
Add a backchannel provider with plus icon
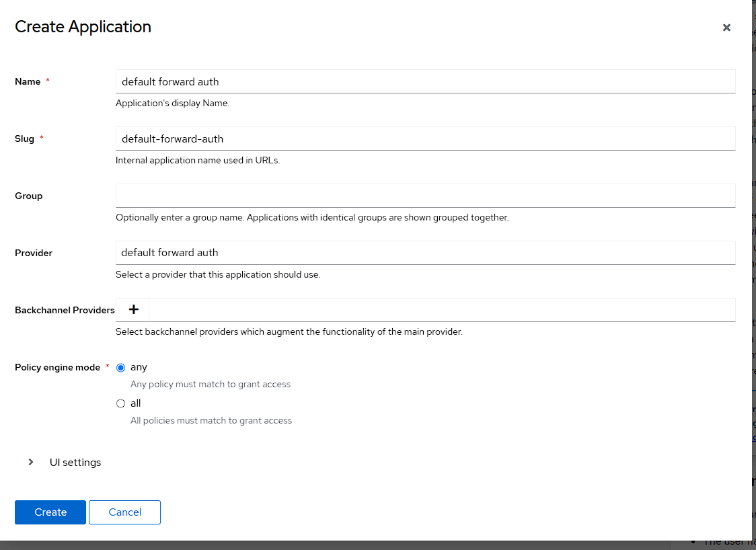[x=133, y=309]
